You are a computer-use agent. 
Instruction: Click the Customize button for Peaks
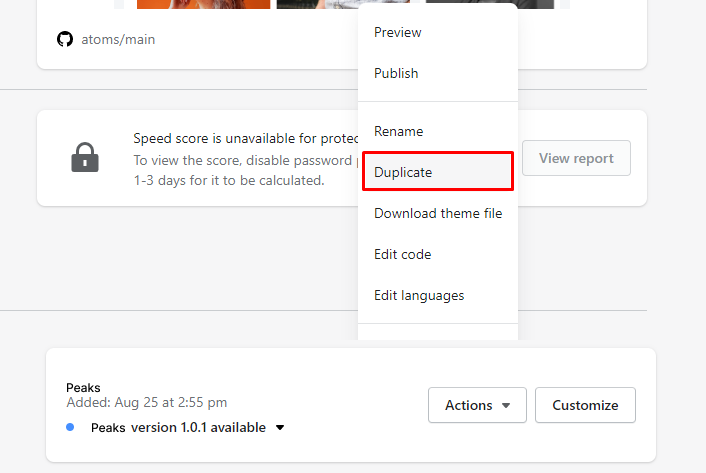[585, 405]
